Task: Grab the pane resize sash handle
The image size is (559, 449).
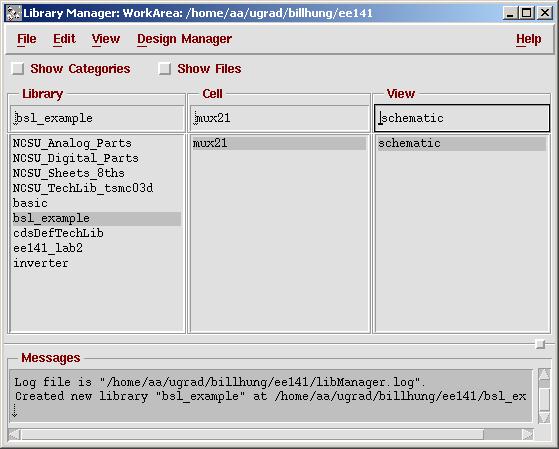Action: [541, 344]
